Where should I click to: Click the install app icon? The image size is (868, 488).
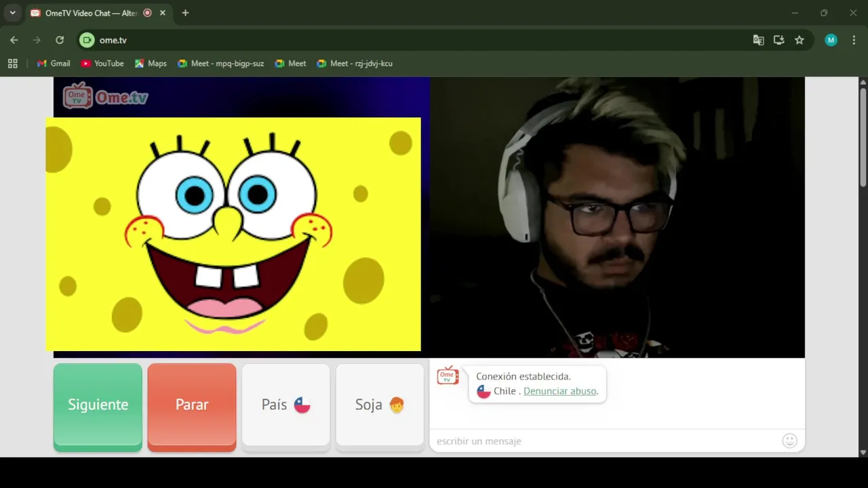click(x=778, y=40)
